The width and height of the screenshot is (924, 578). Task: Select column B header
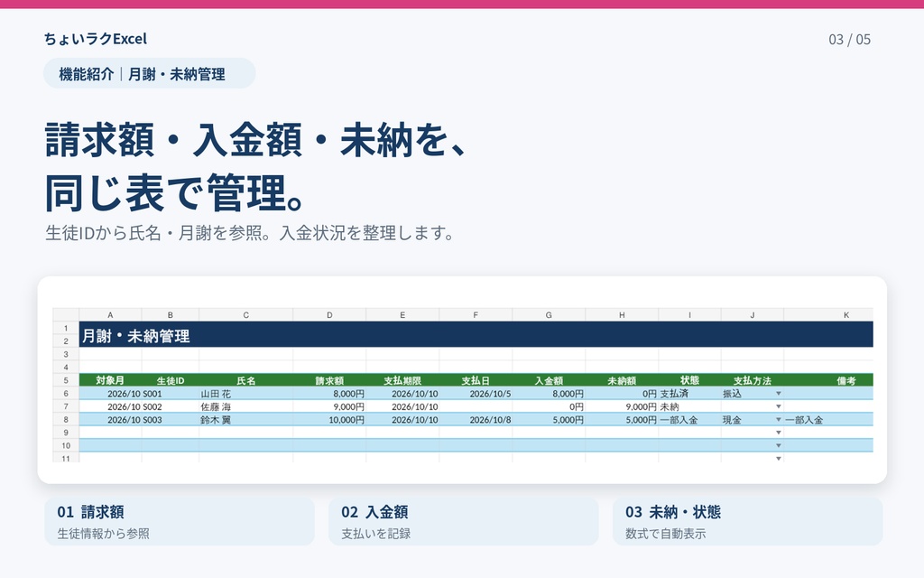pos(171,315)
